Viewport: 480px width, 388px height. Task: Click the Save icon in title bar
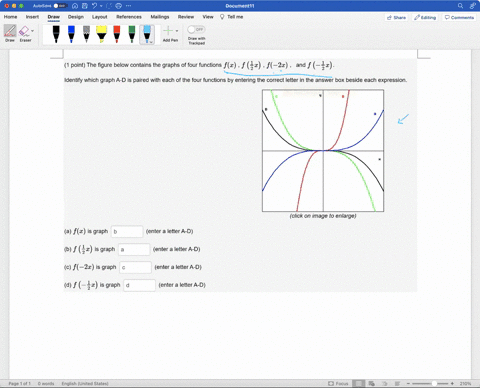tap(85, 6)
